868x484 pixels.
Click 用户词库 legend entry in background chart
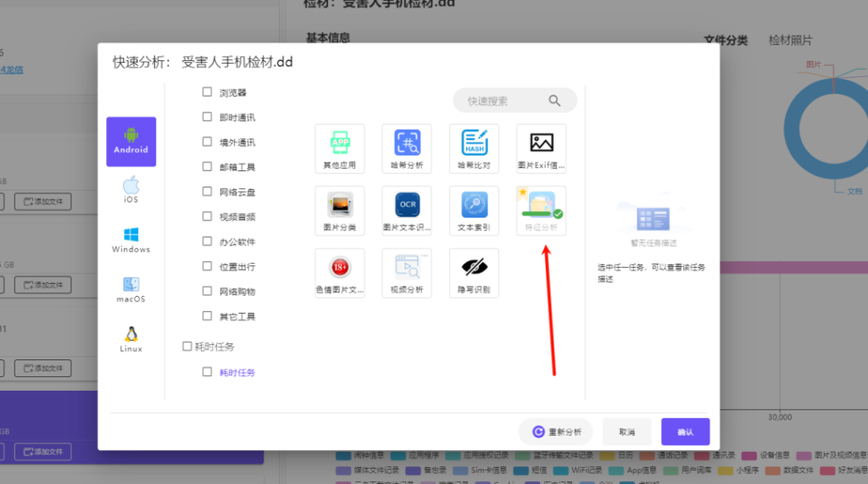(687, 470)
